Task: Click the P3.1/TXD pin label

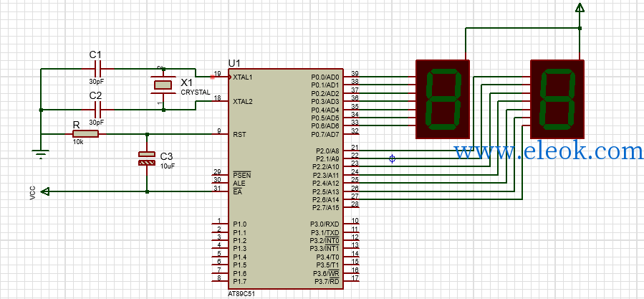Action: (x=325, y=232)
